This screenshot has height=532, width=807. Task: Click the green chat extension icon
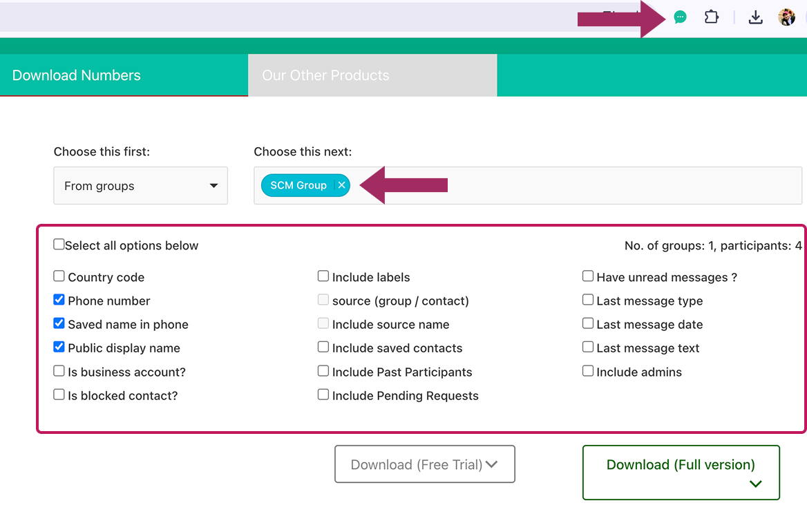680,17
